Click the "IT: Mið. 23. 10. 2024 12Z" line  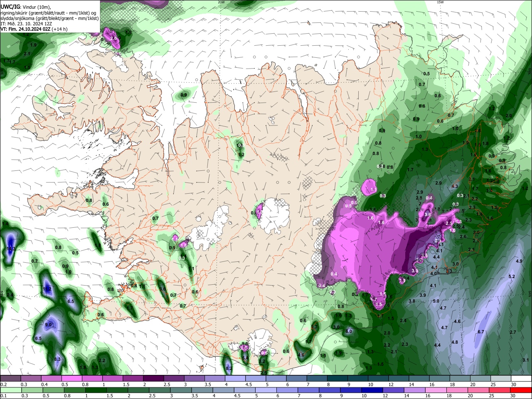pyautogui.click(x=26, y=24)
